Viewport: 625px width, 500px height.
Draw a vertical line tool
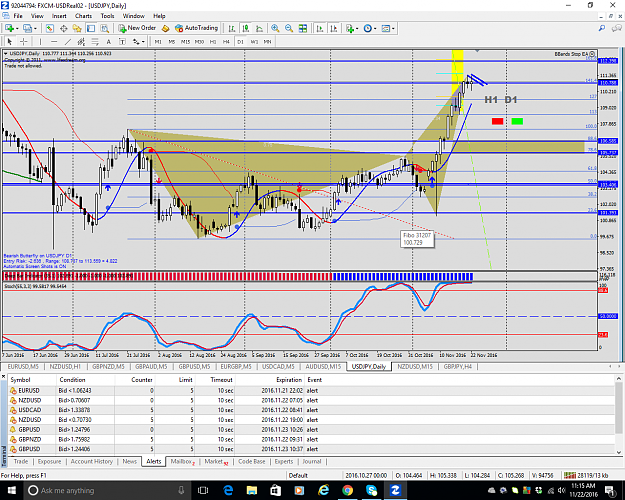[40, 41]
